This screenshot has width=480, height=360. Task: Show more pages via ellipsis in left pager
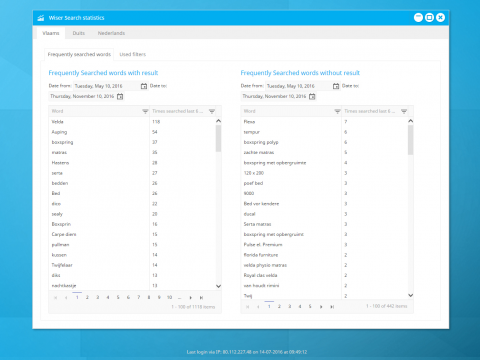coord(180,297)
